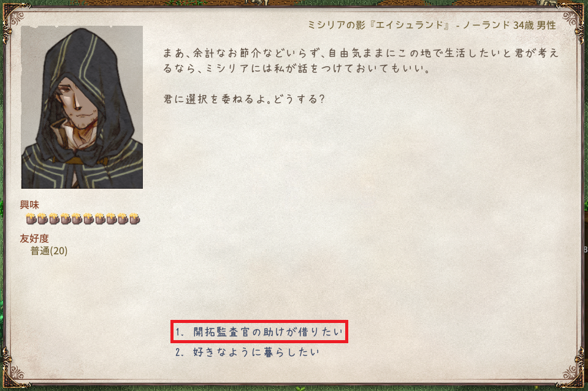This screenshot has width=588, height=391.
Task: Choose option 2 好きなように暮らしたい
Action: click(247, 352)
